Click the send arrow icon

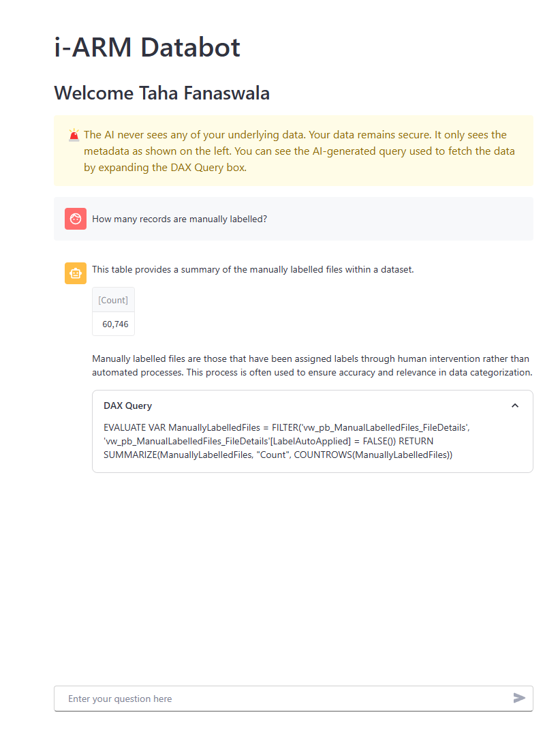519,698
